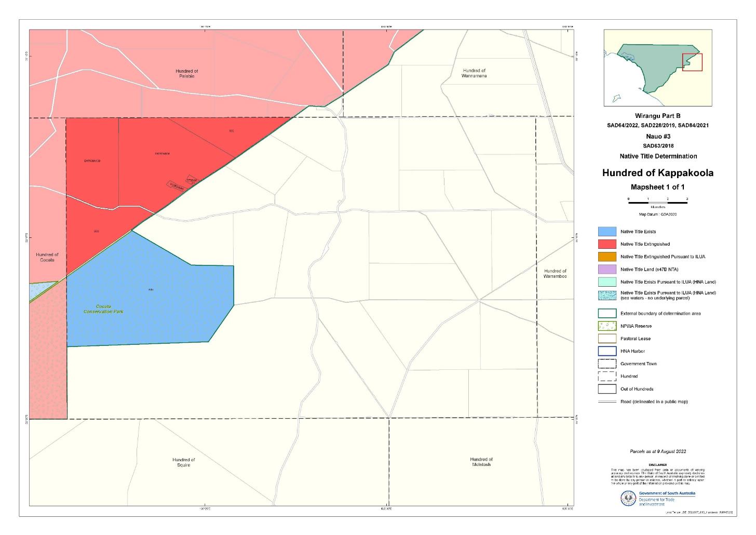Click the dashed Hundred legend symbol

click(607, 376)
